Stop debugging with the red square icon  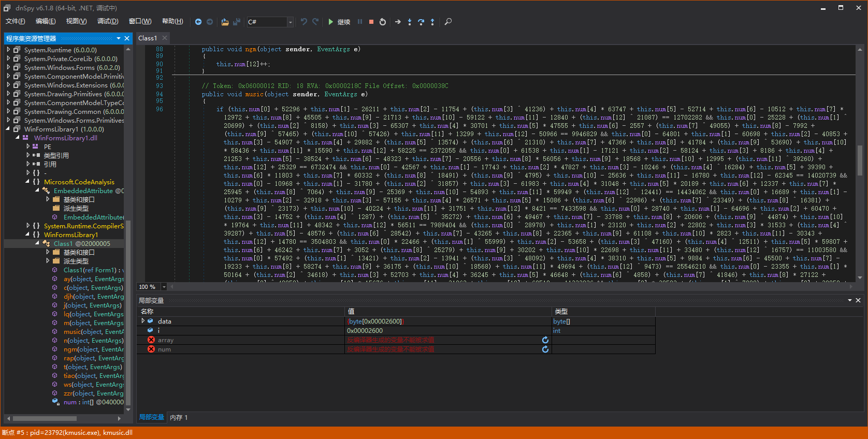coord(371,22)
